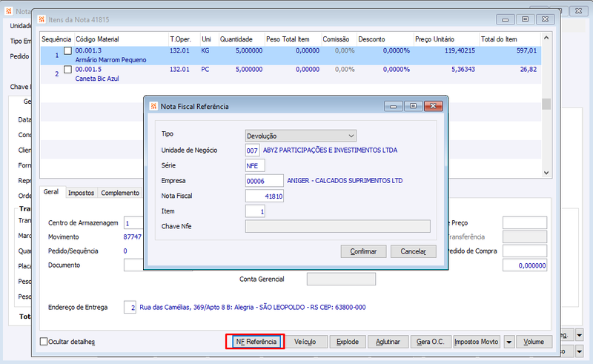Select the Armário Marrom Pequeno row
Viewport: 593px width, 364px height.
click(291, 56)
